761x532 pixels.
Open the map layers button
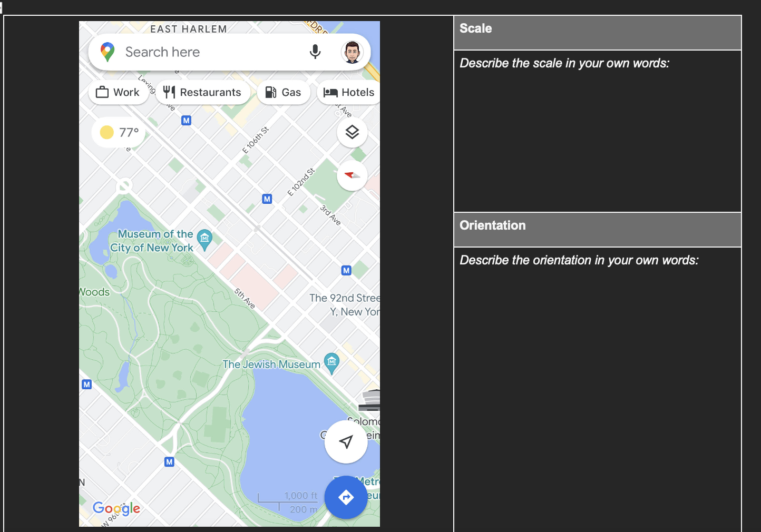pos(352,132)
